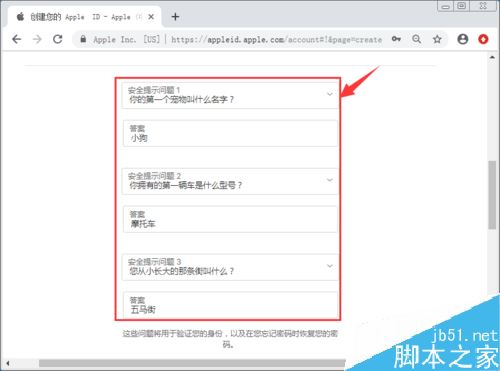This screenshot has height=371, width=500.
Task: Click the scroll left arrow at bottom
Action: [x=8, y=363]
